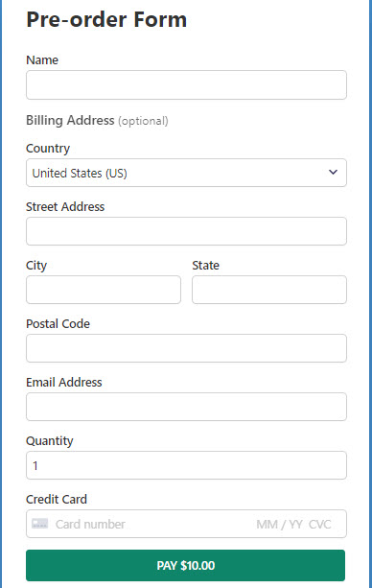372x588 pixels.
Task: Click the credit card icon
Action: 39,524
